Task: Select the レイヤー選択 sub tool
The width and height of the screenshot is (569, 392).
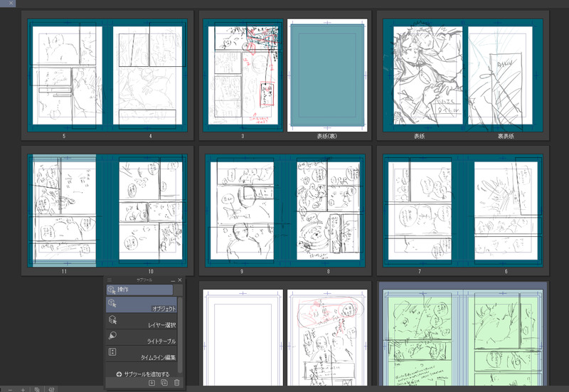Action: pos(142,321)
